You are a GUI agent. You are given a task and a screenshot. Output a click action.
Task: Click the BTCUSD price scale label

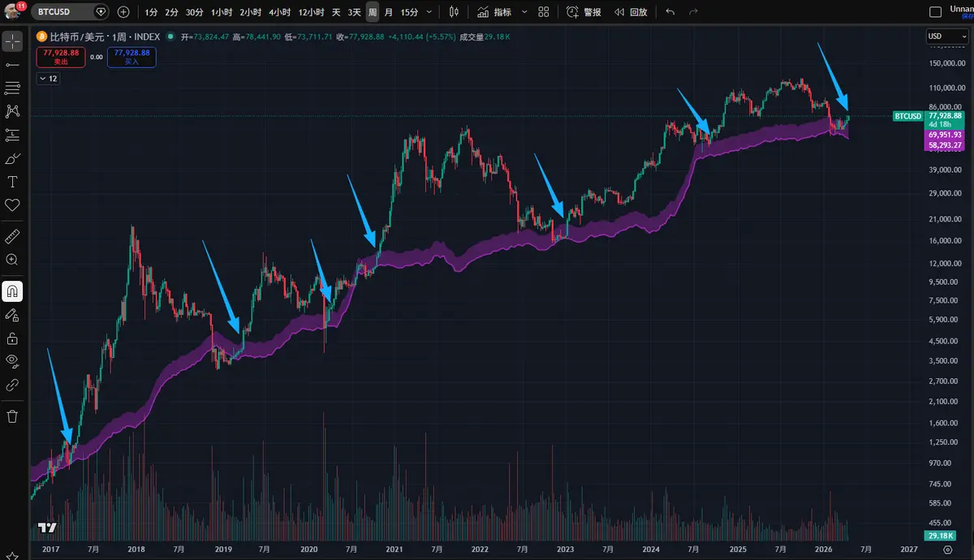907,116
